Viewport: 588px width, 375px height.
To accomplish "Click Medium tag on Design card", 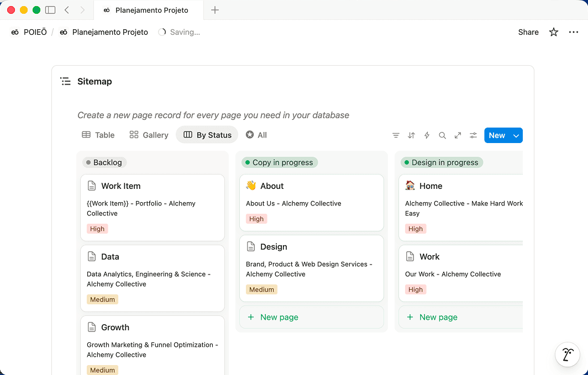I will pyautogui.click(x=261, y=289).
